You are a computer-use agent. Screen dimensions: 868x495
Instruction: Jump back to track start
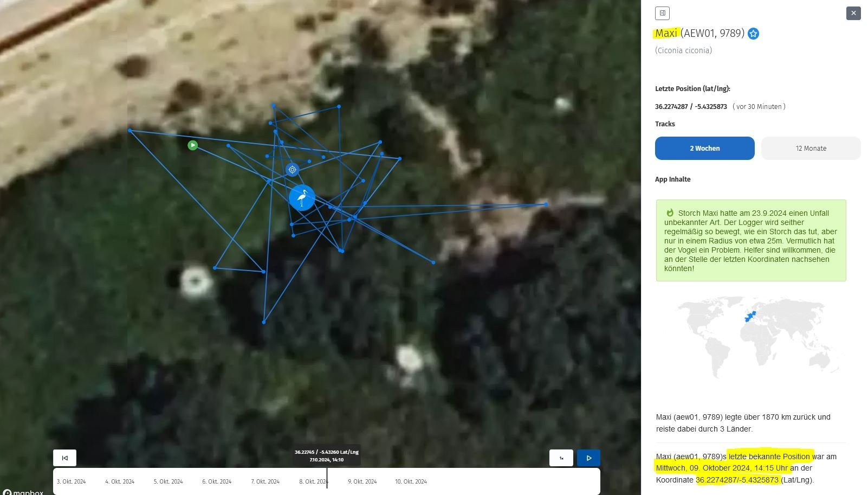tap(64, 458)
